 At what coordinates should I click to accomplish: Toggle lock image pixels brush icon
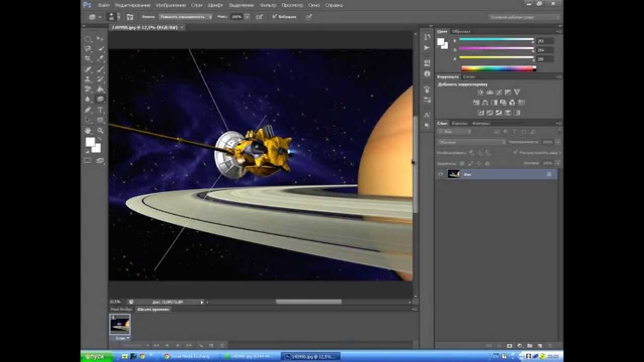coord(471,163)
